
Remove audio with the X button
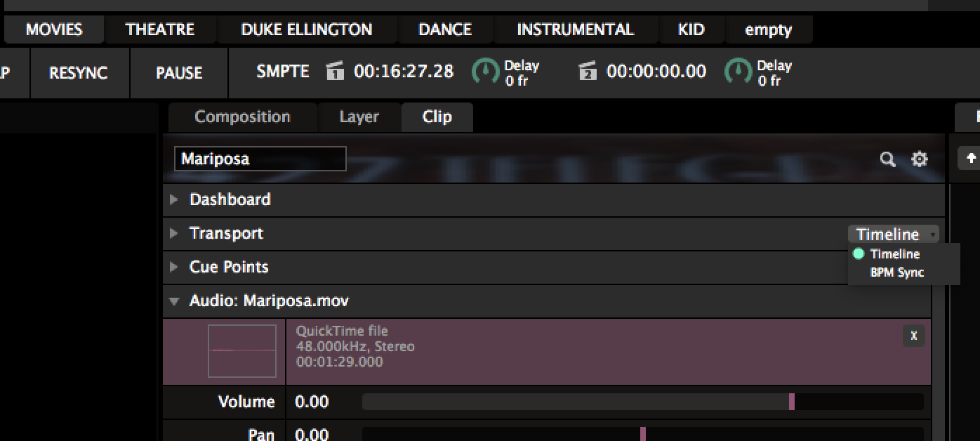(x=913, y=336)
